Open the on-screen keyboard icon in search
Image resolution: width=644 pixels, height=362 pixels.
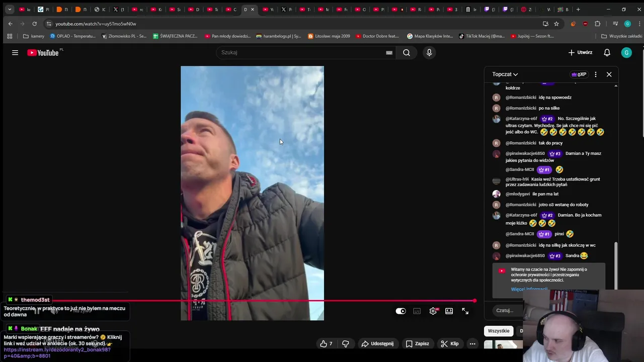tap(389, 52)
